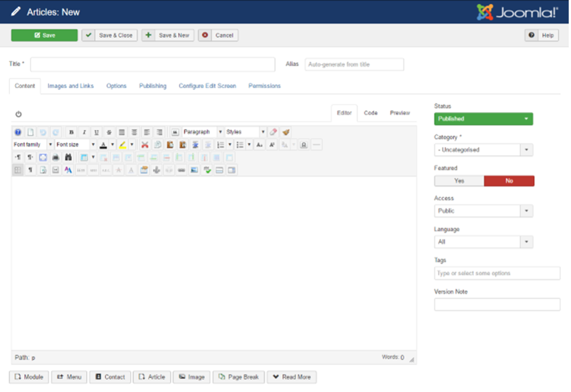This screenshot has height=392, width=571.
Task: Open the Language dropdown set to All
Action: 483,241
